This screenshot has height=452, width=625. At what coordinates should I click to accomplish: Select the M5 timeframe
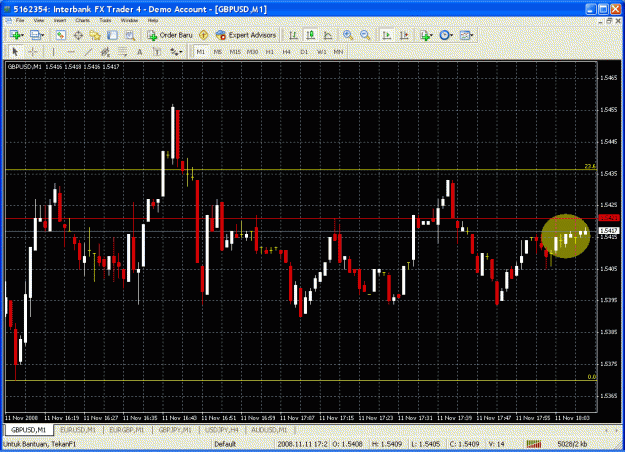218,52
